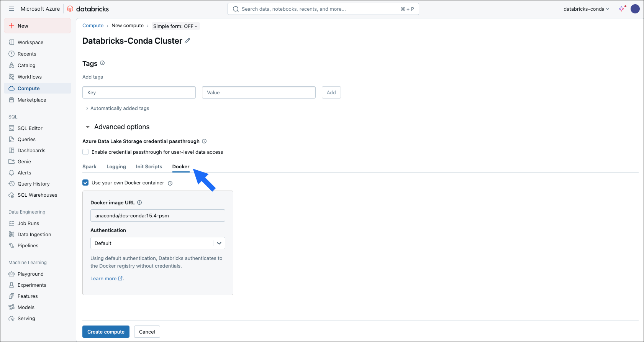Click the SQL Editor icon
Viewport: 644px width, 342px height.
point(11,128)
